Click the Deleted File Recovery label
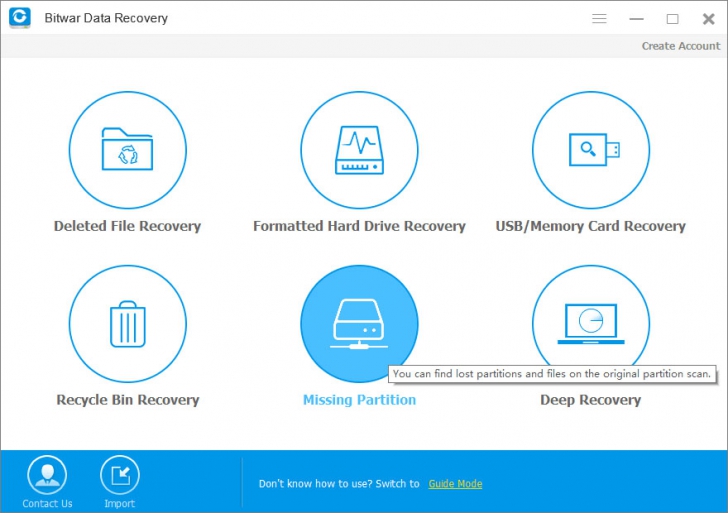The height and width of the screenshot is (513, 728). (x=127, y=226)
